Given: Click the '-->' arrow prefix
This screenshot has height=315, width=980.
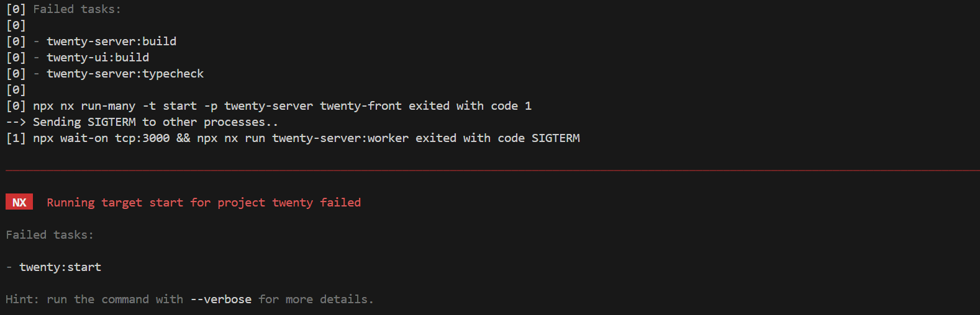Looking at the screenshot, I should pyautogui.click(x=16, y=122).
